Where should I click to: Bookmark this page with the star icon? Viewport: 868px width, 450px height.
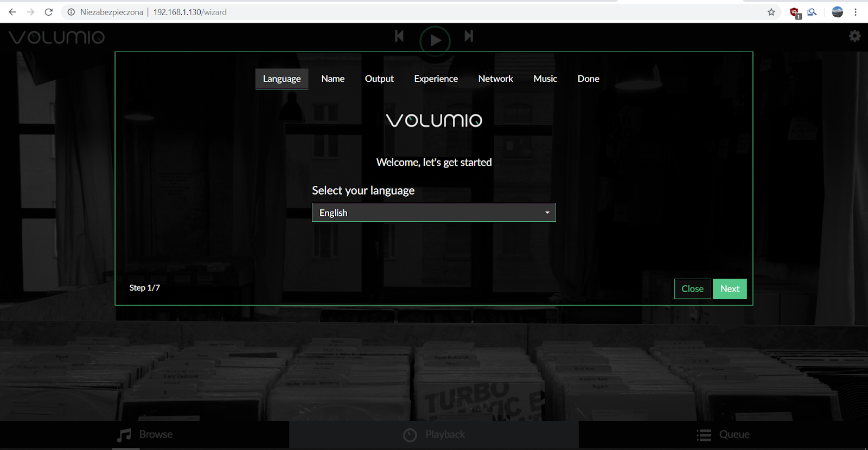pyautogui.click(x=771, y=12)
